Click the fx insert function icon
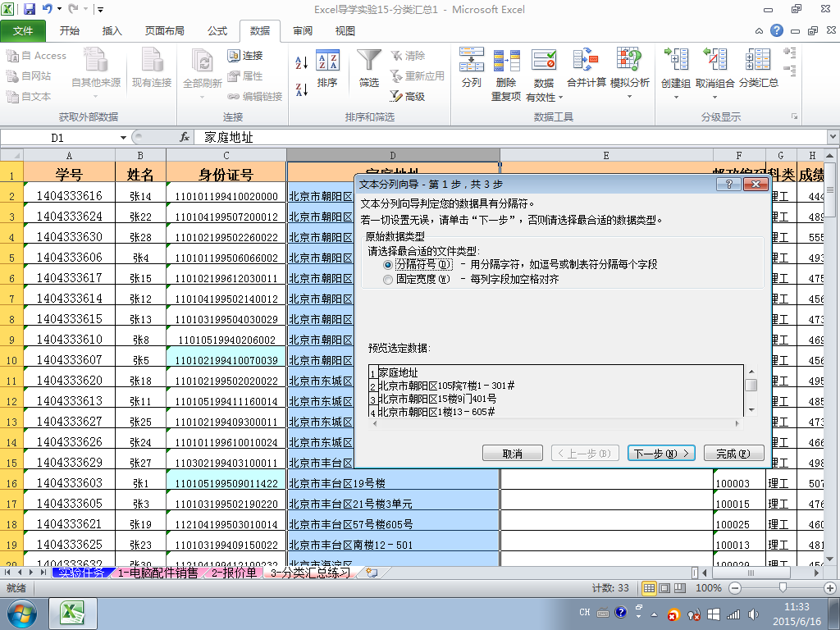Viewport: 840px width, 630px height. coord(185,138)
